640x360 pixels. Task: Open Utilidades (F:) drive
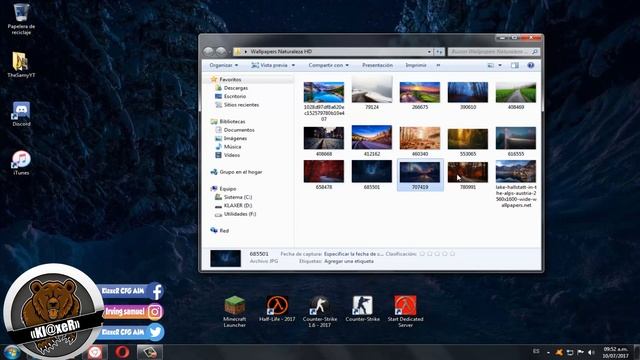click(240, 214)
